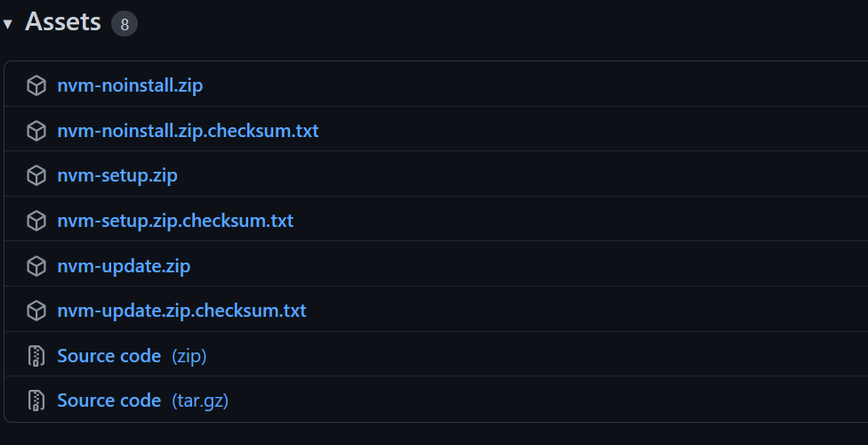Download nvm-setup.zip installer
Image resolution: width=868 pixels, height=445 pixels.
117,175
